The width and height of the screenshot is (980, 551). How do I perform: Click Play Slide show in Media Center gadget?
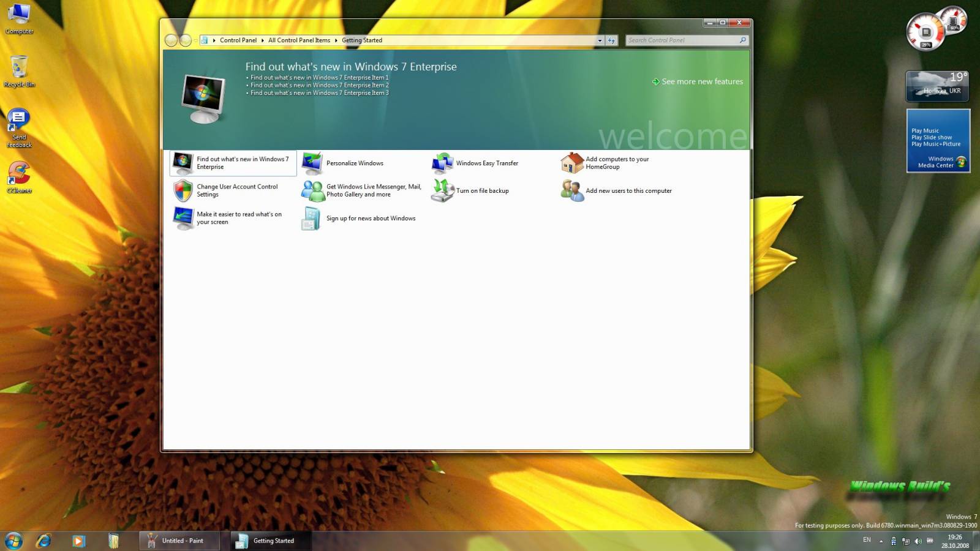(x=932, y=137)
